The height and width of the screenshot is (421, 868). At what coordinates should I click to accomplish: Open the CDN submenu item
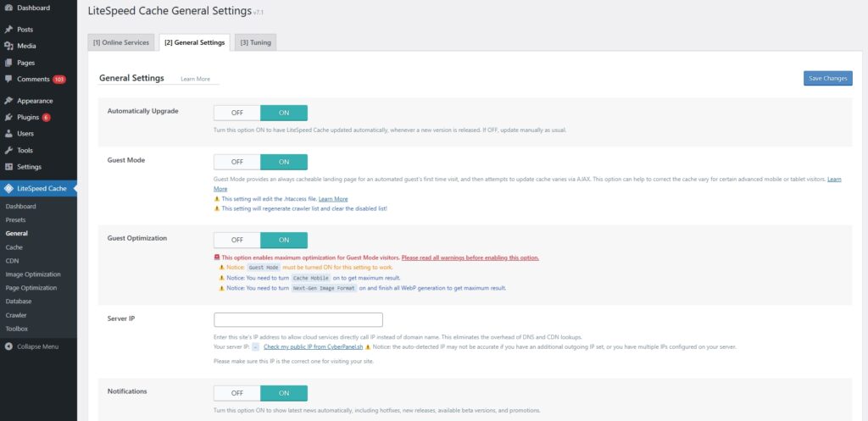(x=12, y=261)
